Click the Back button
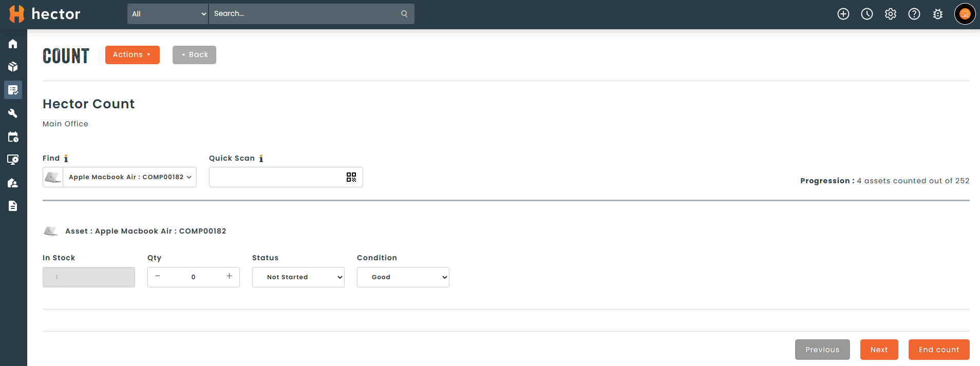The width and height of the screenshot is (980, 366). pos(194,55)
